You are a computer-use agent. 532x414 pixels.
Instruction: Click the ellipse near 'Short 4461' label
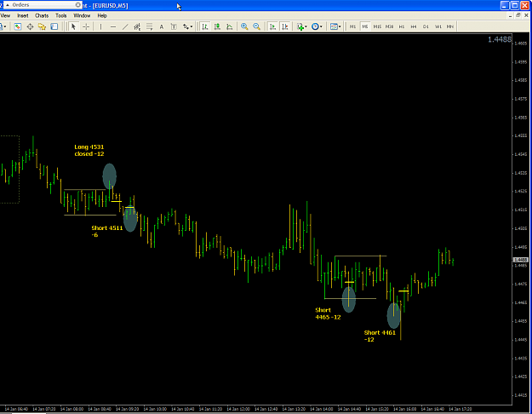394,316
